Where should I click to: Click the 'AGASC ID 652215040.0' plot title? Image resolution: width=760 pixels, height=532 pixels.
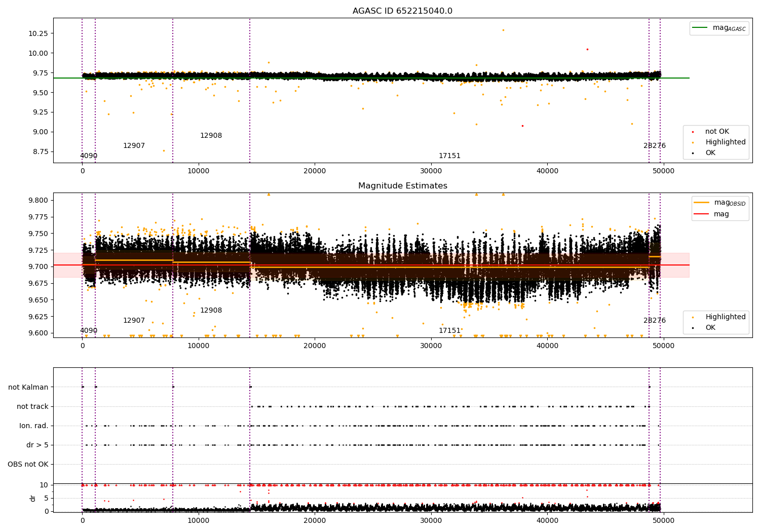click(402, 11)
